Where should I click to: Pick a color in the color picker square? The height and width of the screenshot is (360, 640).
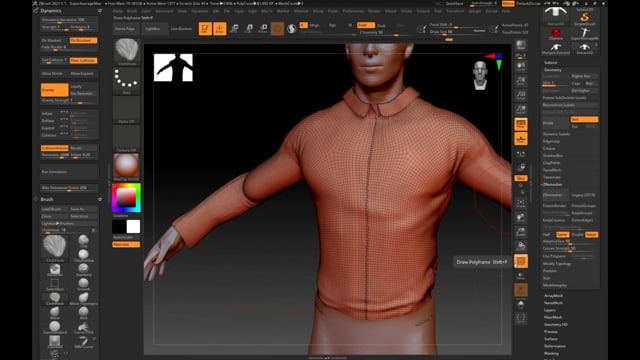126,198
